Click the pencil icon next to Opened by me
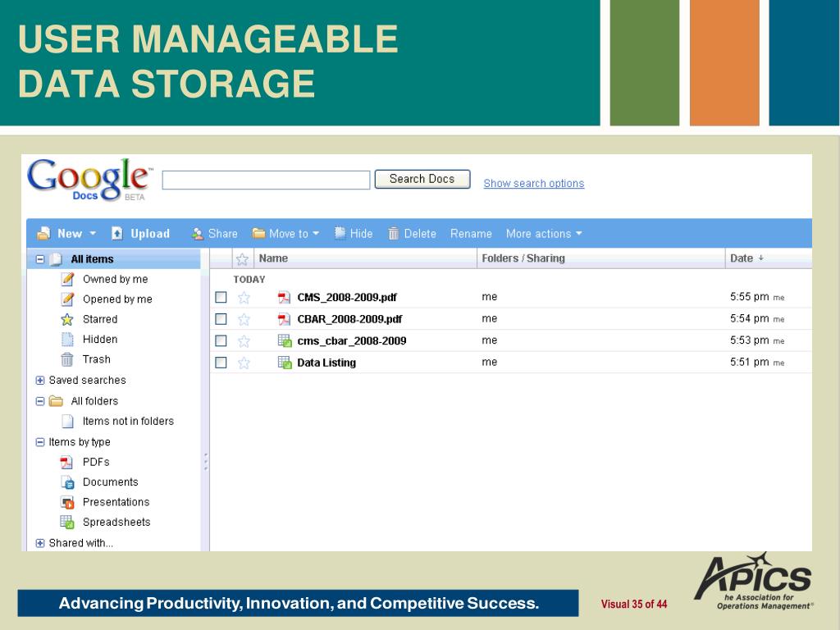Screen dimensions: 840x630 [x=67, y=299]
